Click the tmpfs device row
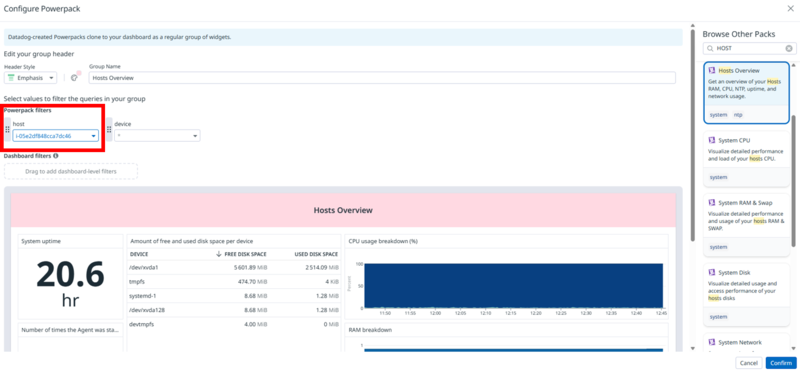This screenshot has height=372, width=800. [234, 281]
